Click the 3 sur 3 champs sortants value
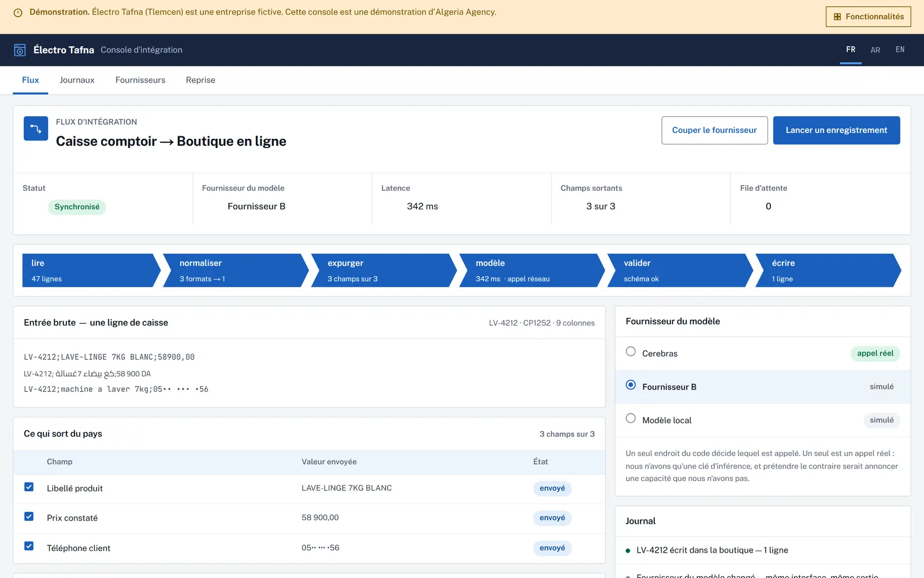 601,206
